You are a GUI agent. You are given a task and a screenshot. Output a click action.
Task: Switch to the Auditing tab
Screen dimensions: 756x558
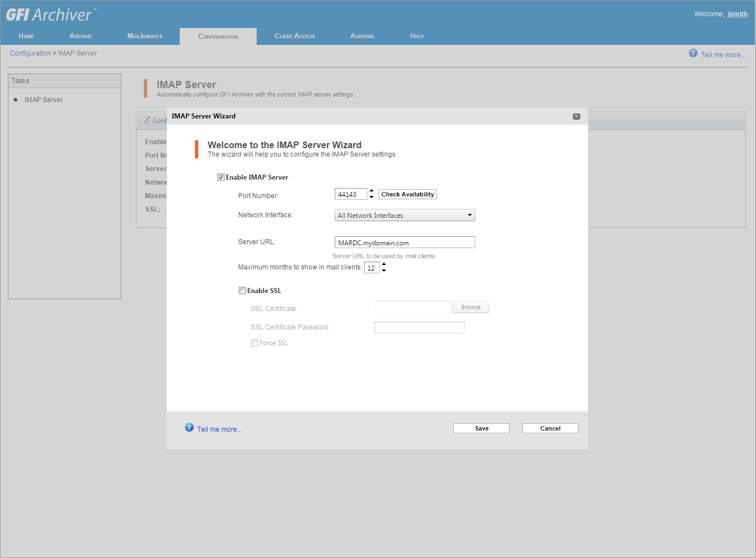[x=362, y=36]
